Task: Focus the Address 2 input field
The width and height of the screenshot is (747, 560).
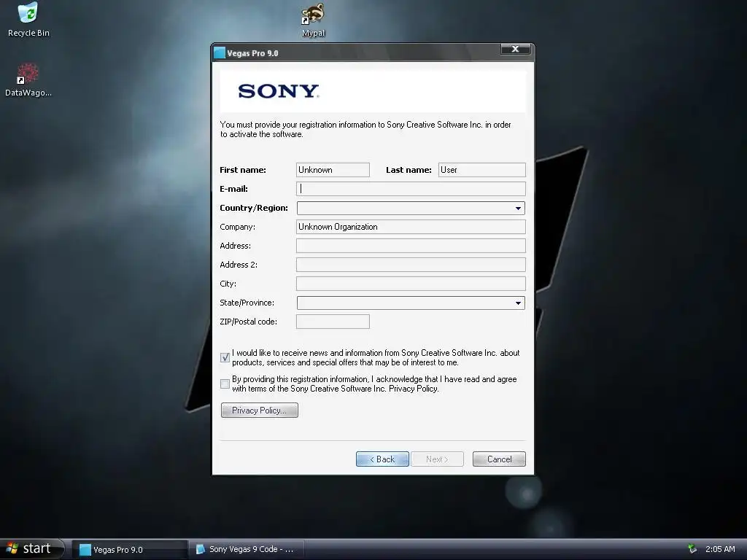Action: (x=411, y=265)
